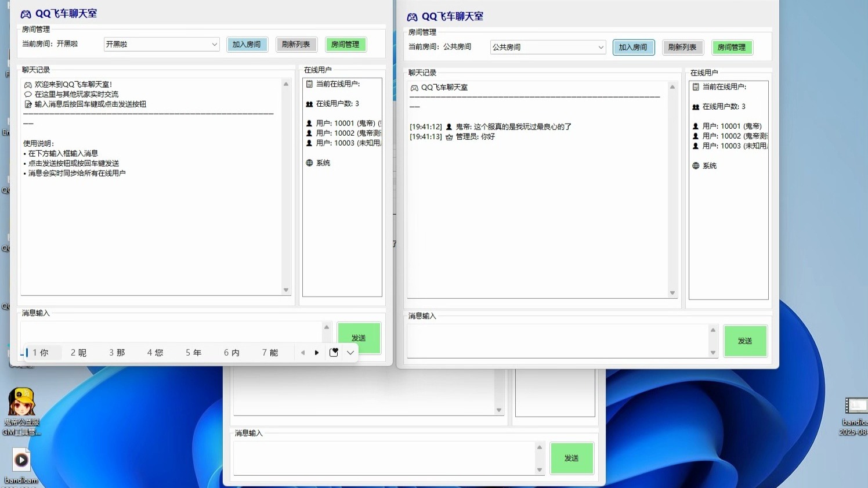The width and height of the screenshot is (868, 488).
Task: Click 加入房间 button in right chat window
Action: [634, 48]
